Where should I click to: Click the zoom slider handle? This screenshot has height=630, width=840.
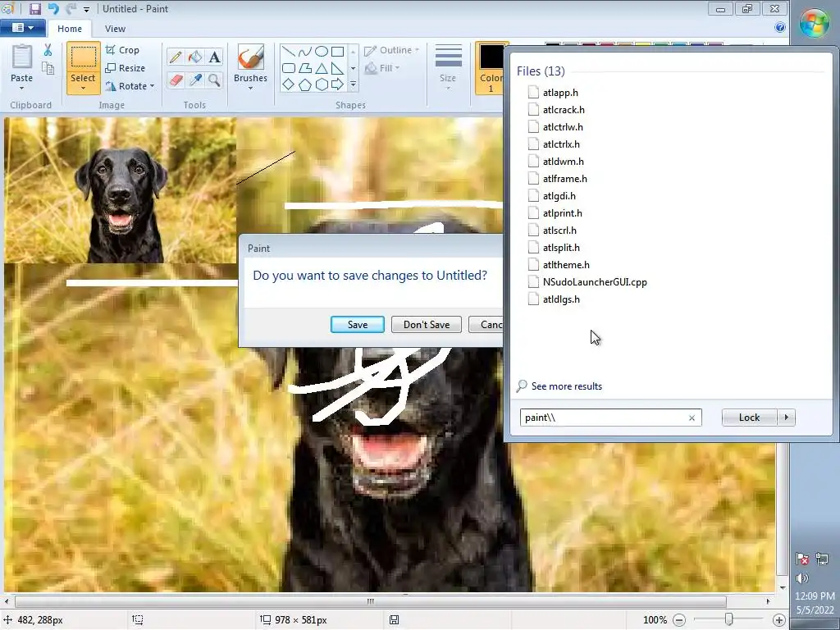(x=728, y=619)
